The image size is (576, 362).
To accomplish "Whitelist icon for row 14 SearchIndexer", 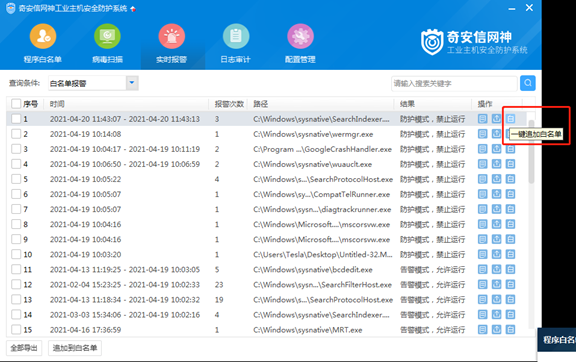I will (x=510, y=315).
